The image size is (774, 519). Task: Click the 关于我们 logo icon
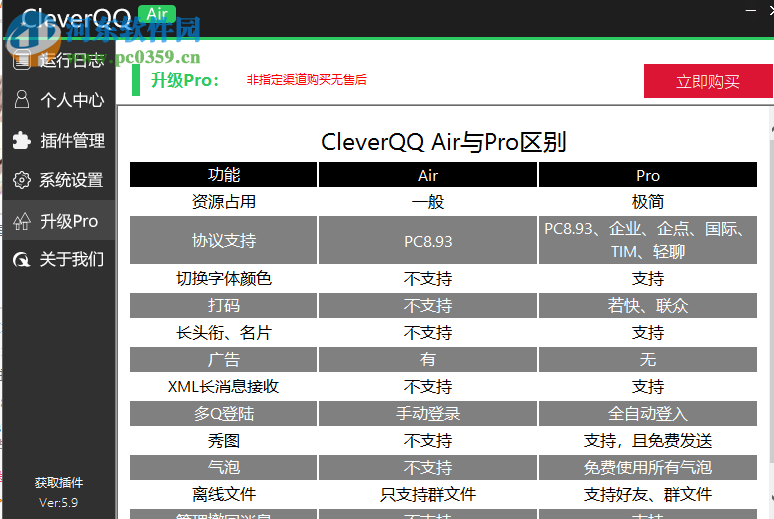coord(22,259)
